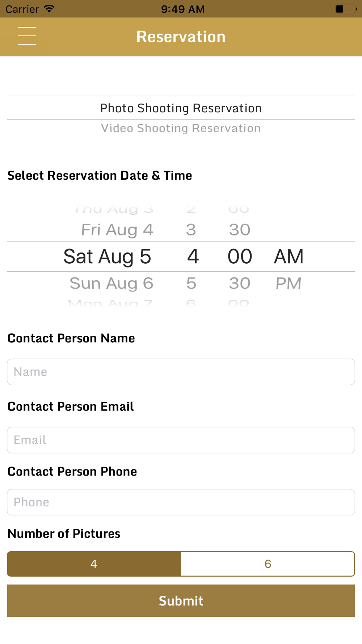Focus the contact Name field
The width and height of the screenshot is (362, 644).
pyautogui.click(x=181, y=372)
